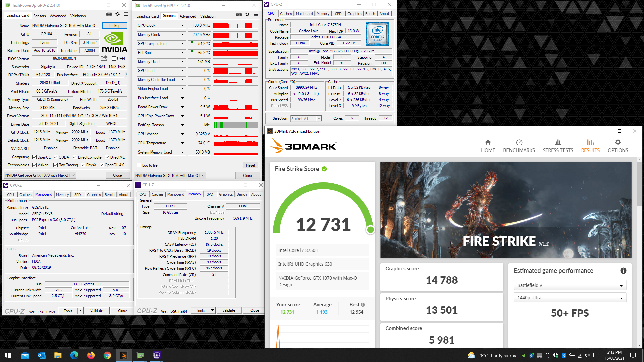
Task: Toggle the Vulkan checkbox
Action: [x=34, y=165]
